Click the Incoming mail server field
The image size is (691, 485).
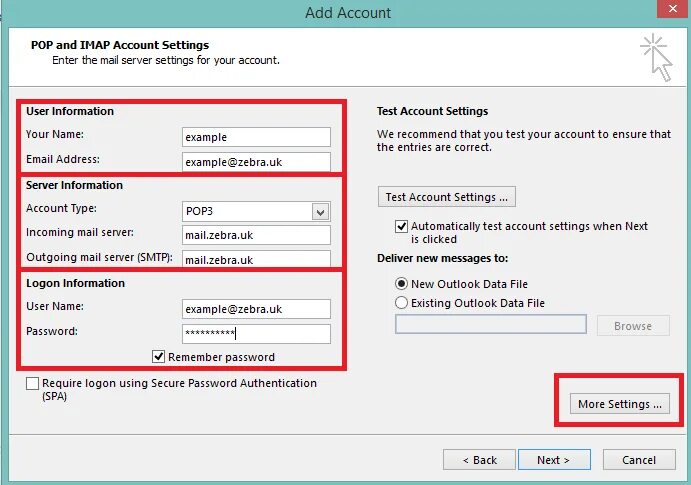pos(256,236)
